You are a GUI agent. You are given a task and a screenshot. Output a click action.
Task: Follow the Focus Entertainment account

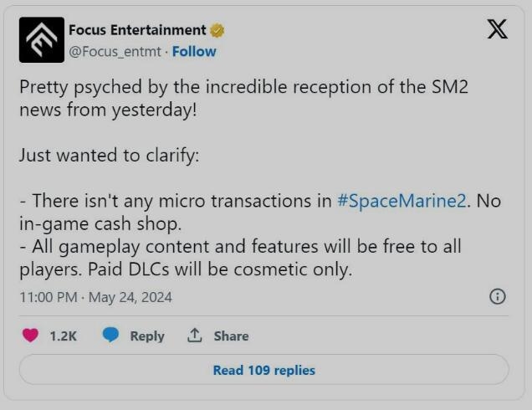coord(194,52)
